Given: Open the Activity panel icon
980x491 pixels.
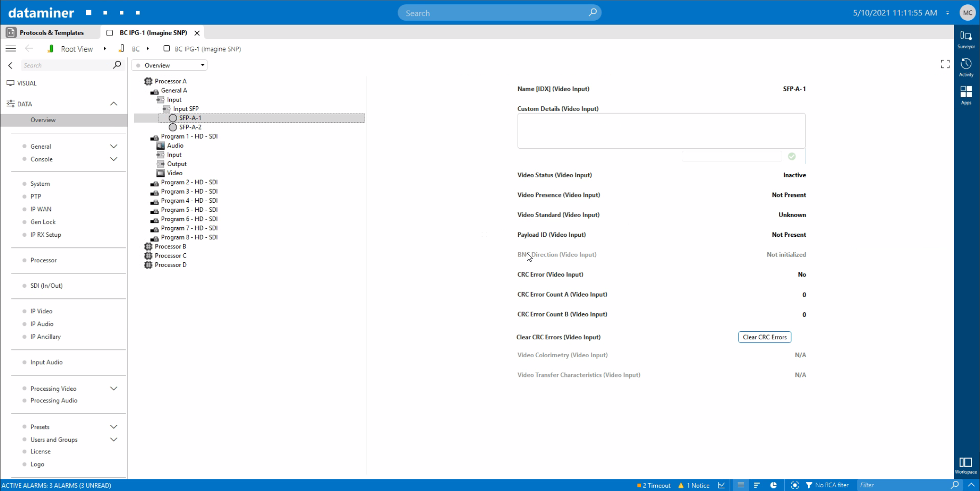Looking at the screenshot, I should [x=966, y=67].
